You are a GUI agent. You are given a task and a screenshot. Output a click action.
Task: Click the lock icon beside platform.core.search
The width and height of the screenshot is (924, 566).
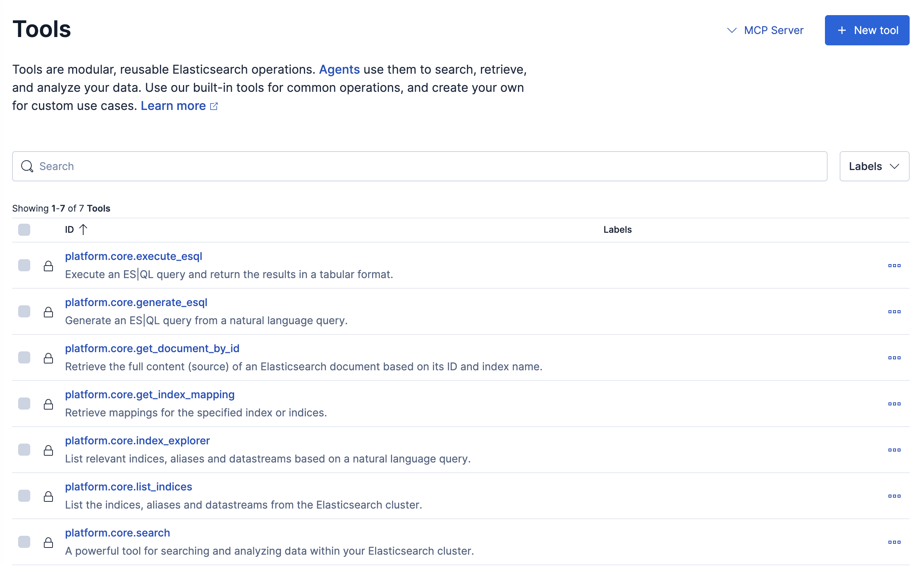49,542
